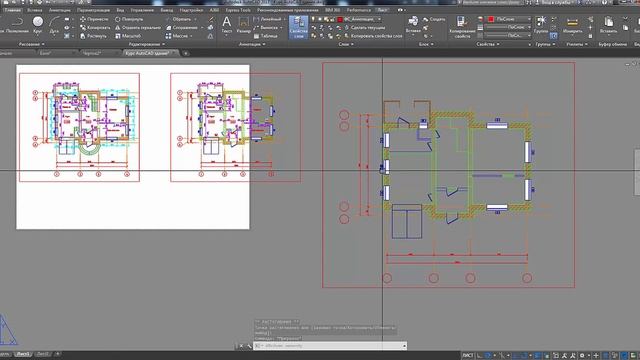Expand the Properties (Свойства) panel

(x=487, y=44)
